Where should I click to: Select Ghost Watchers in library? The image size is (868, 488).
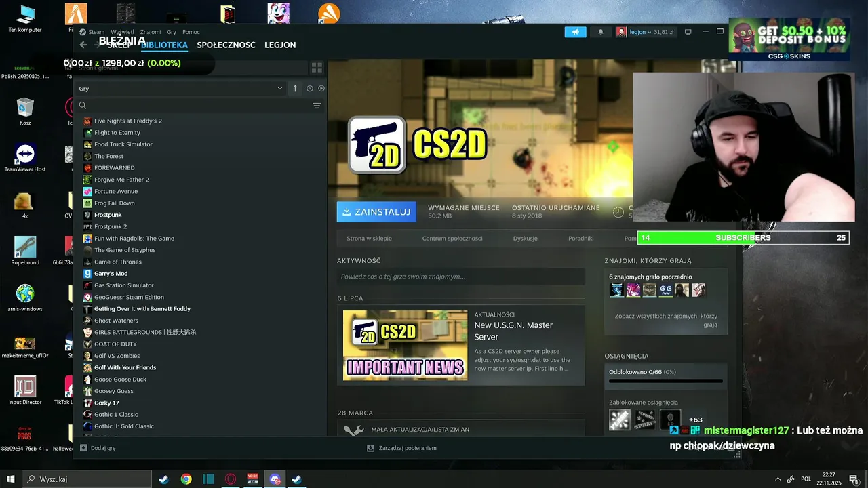116,321
